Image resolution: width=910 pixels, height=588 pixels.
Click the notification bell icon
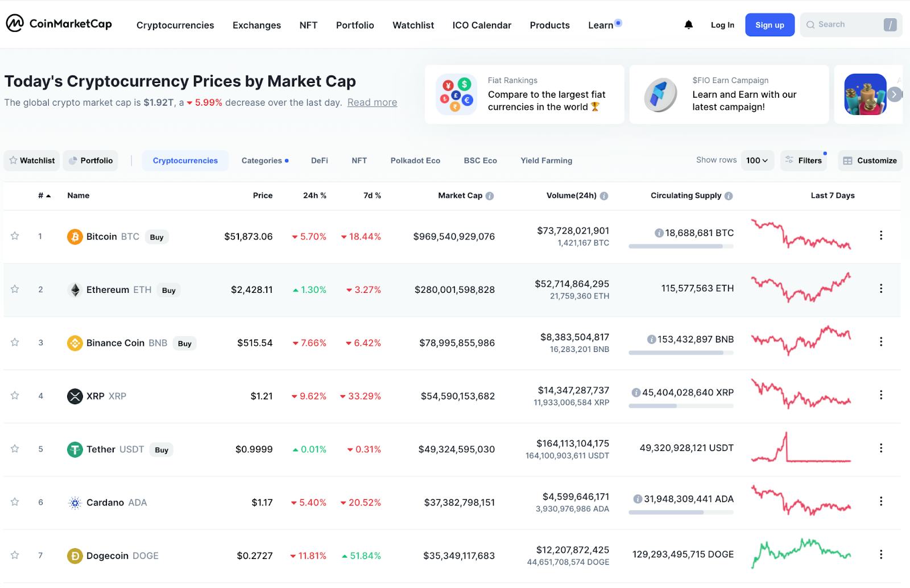click(x=688, y=24)
